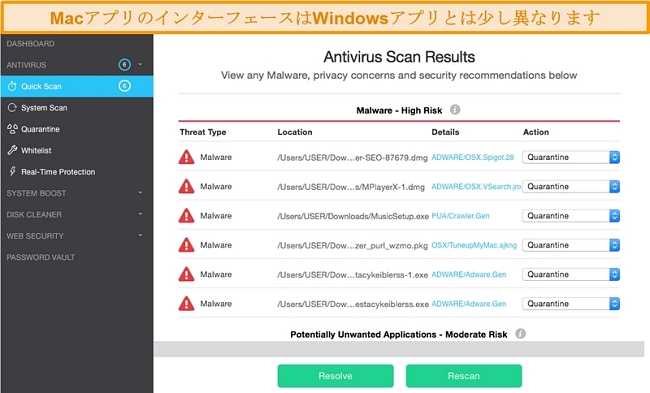Open the OSX/TuneupMyMac.ajkng details link
Screen dimensions: 650x393
click(474, 245)
